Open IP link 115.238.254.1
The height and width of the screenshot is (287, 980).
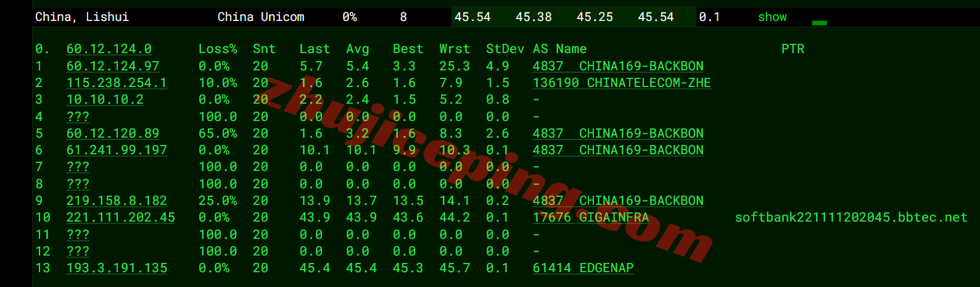(117, 83)
